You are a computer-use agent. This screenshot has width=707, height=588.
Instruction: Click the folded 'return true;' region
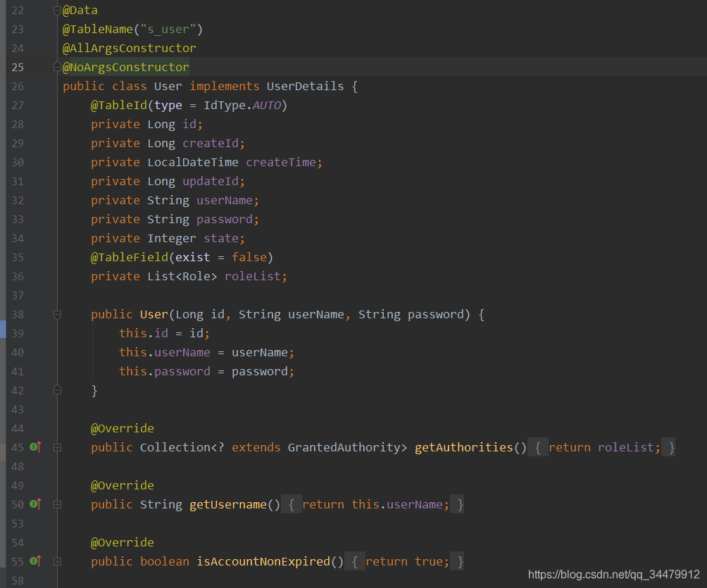click(x=404, y=561)
